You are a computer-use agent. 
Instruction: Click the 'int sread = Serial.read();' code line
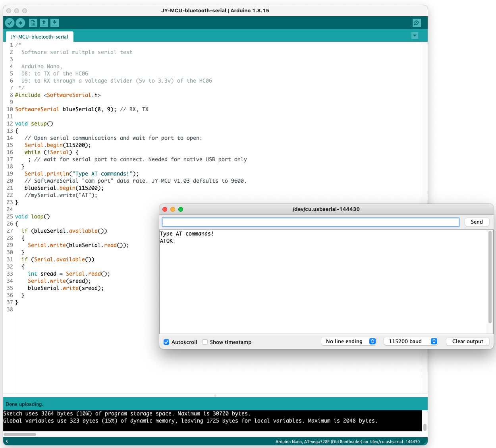point(69,274)
